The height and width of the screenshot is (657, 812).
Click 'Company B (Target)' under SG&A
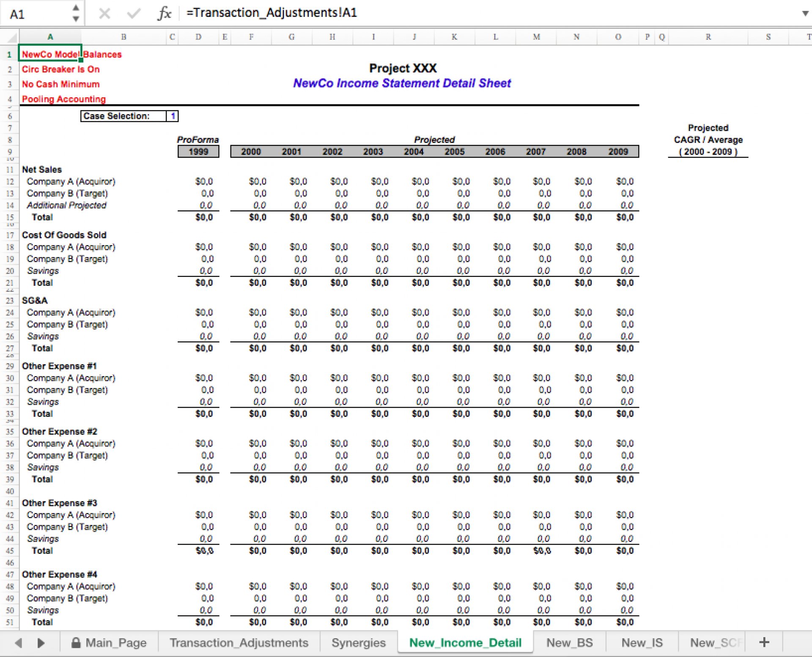[x=67, y=324]
